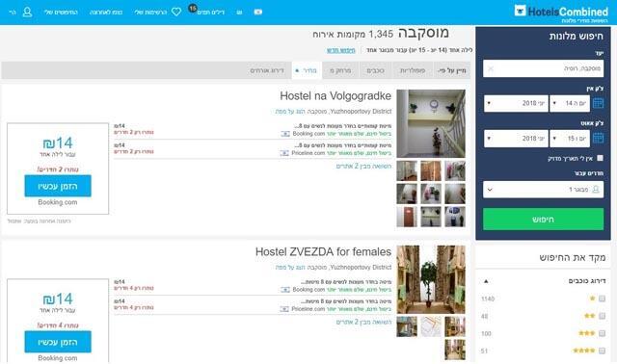Change currency via the shekel icon
This screenshot has height=364, width=617.
[239, 13]
